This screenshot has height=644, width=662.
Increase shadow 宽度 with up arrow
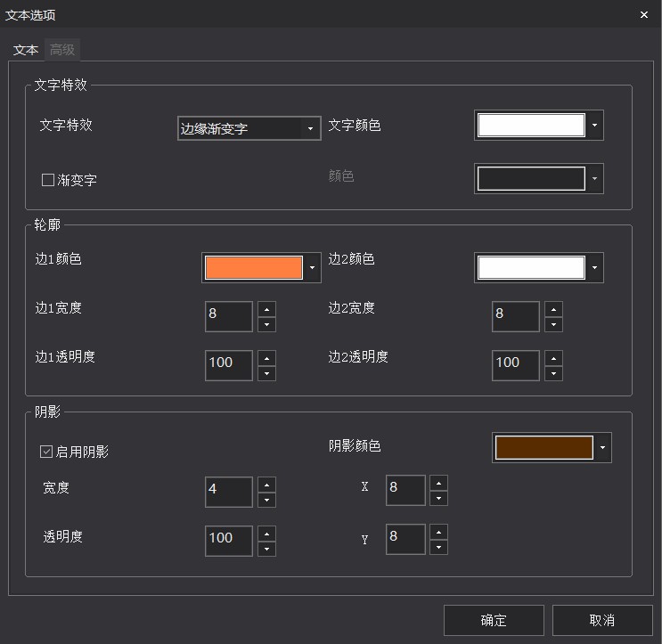pyautogui.click(x=266, y=484)
